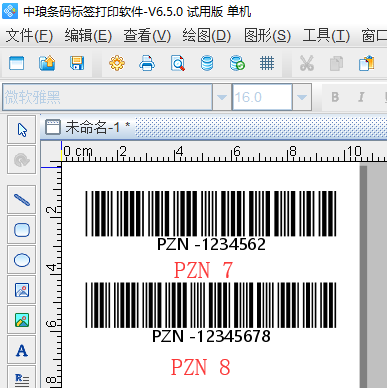387x388 pixels.
Task: Select the insert picture tool with red pin
Action: 22,290
